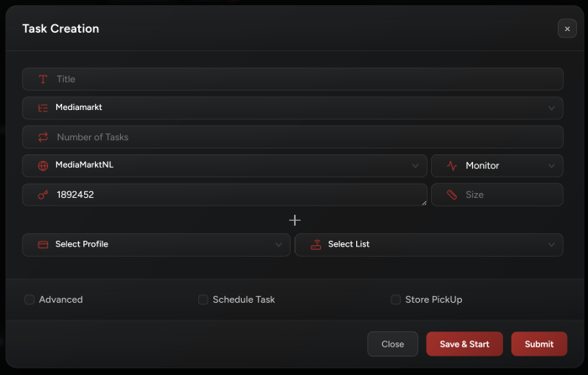The width and height of the screenshot is (588, 375).
Task: Focus the Size input field
Action: point(497,195)
